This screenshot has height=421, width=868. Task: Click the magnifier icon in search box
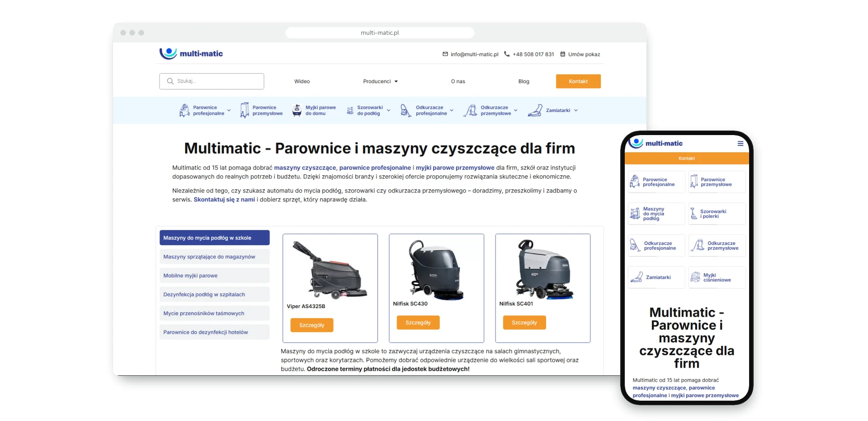coord(170,81)
